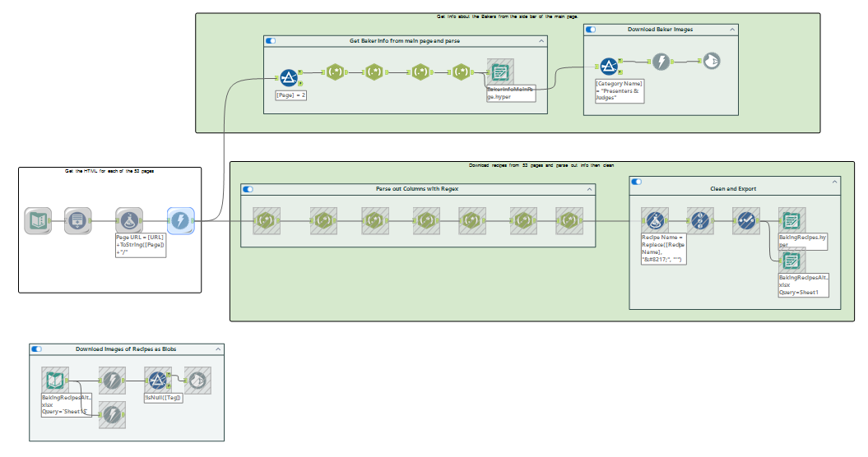Click 'Get info about the Bakers' comment caption

tap(508, 17)
